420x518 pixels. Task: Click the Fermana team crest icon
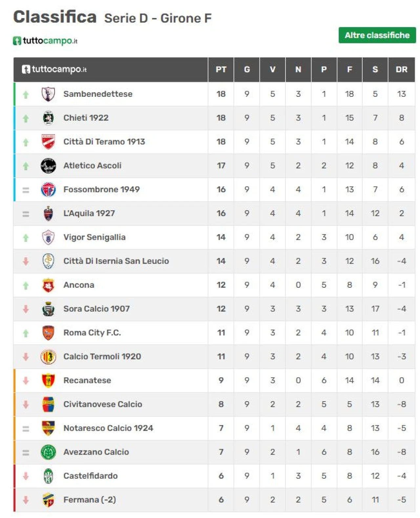tap(48, 500)
